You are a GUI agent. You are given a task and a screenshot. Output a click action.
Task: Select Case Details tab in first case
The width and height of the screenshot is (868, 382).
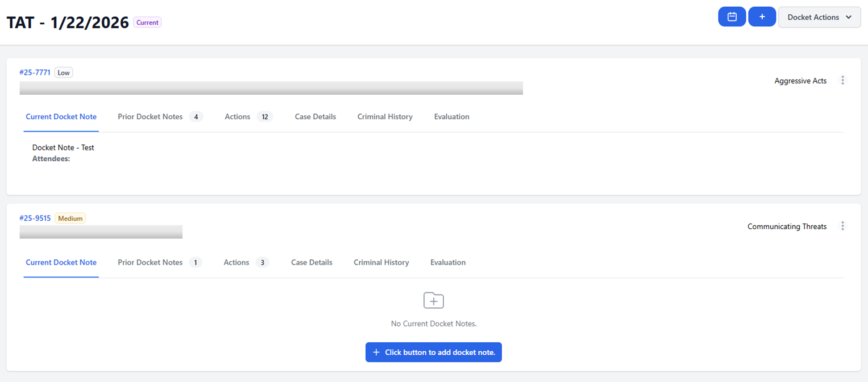point(315,117)
